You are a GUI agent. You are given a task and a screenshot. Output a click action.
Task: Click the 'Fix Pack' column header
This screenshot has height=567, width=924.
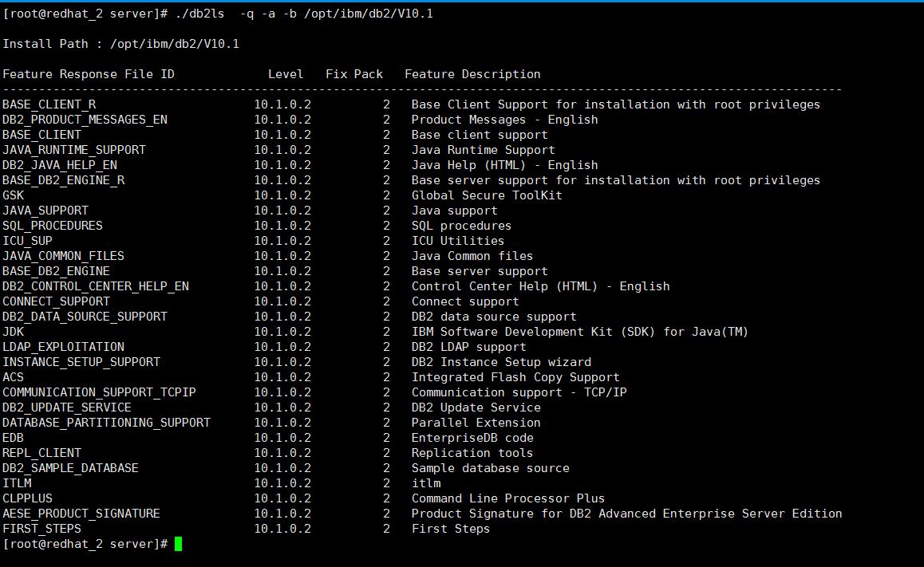(354, 74)
